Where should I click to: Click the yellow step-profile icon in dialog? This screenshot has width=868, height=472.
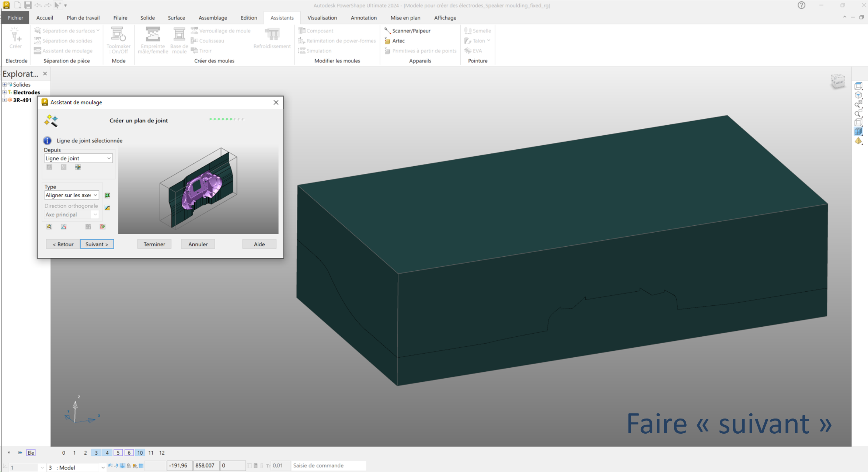point(107,208)
